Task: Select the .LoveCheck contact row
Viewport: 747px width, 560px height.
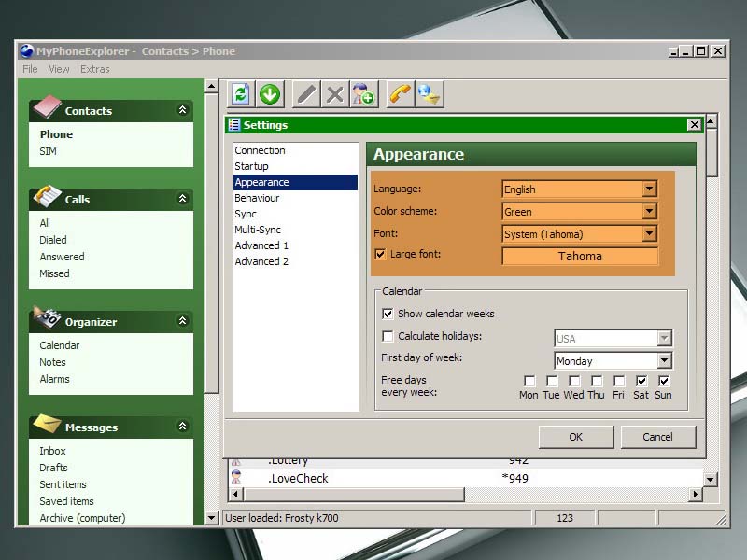Action: coord(465,478)
